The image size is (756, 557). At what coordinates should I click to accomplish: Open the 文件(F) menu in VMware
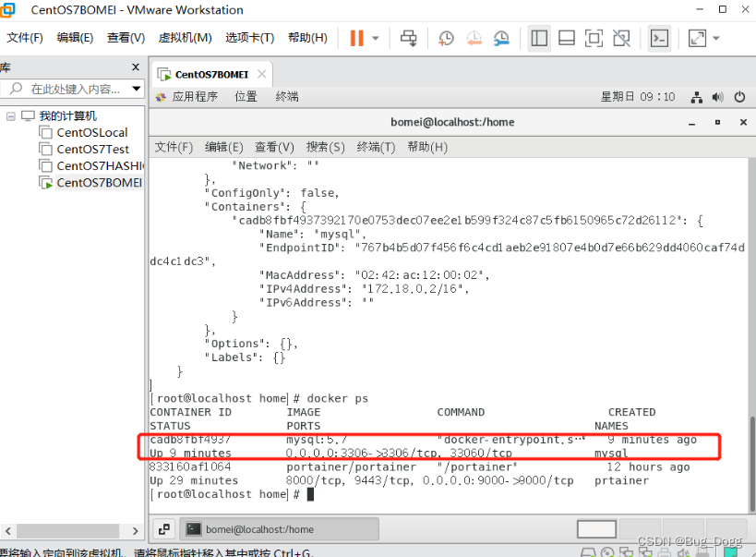tap(25, 38)
